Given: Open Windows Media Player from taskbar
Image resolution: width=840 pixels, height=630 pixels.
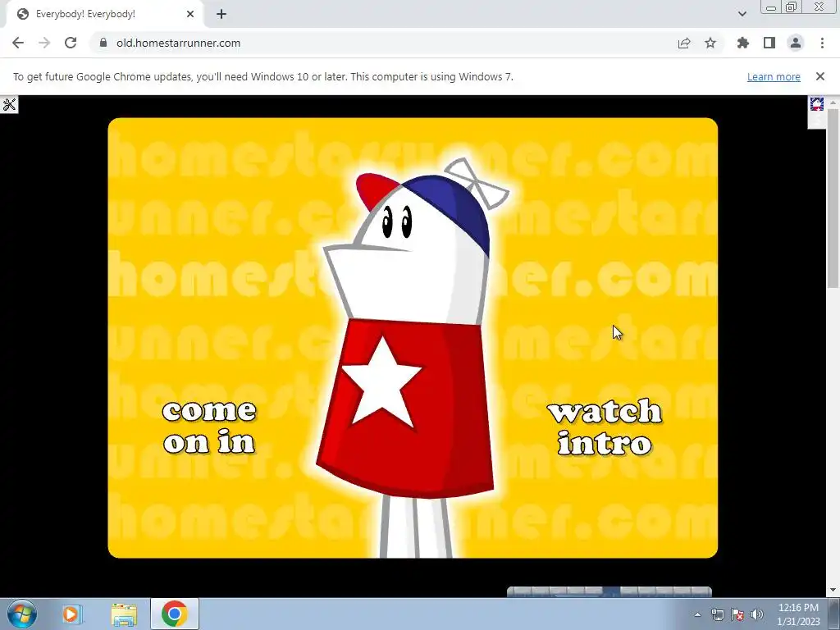Looking at the screenshot, I should pyautogui.click(x=71, y=614).
